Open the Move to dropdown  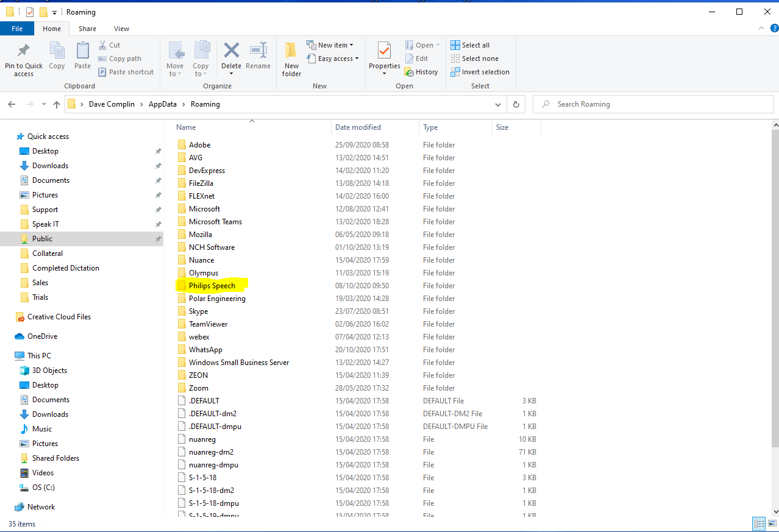click(x=175, y=59)
